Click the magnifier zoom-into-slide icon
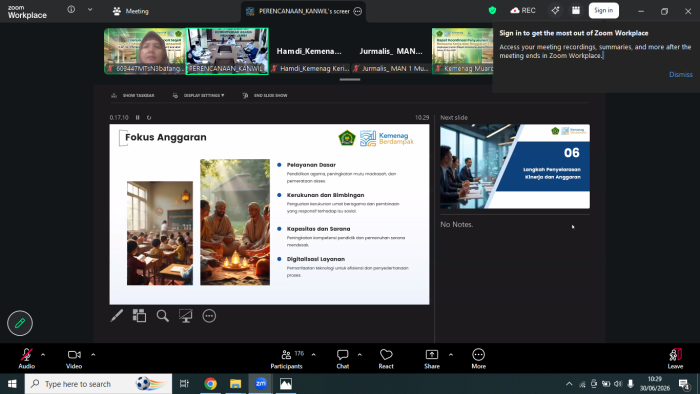 tap(162, 316)
